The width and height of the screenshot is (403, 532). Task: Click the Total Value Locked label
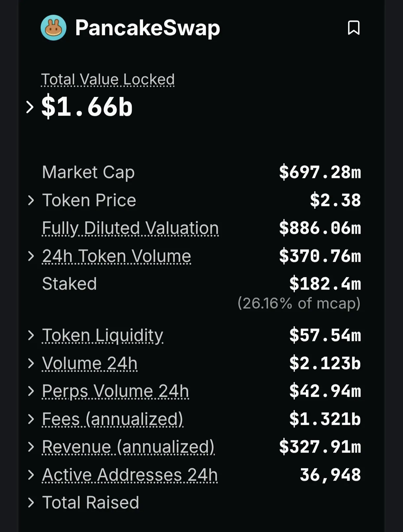108,79
